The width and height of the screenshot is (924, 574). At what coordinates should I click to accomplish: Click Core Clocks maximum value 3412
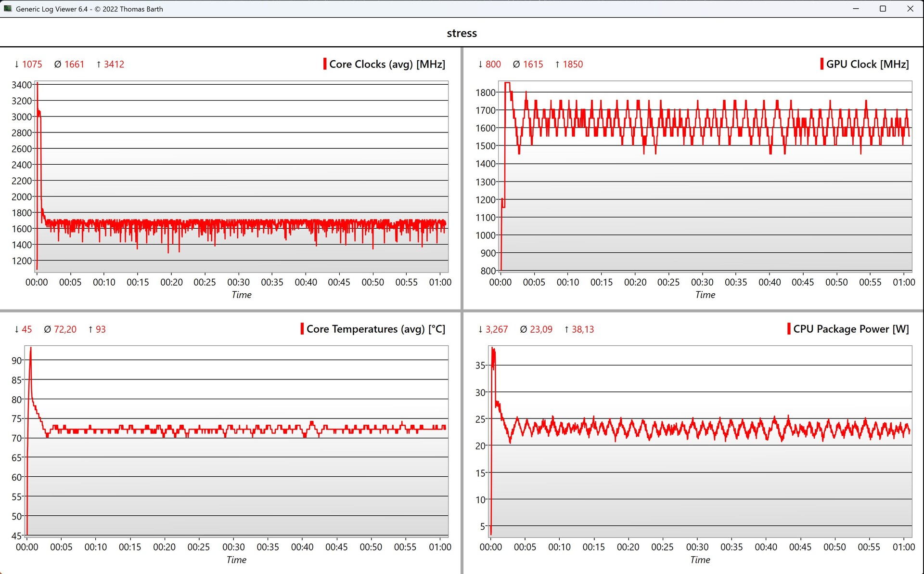(114, 64)
